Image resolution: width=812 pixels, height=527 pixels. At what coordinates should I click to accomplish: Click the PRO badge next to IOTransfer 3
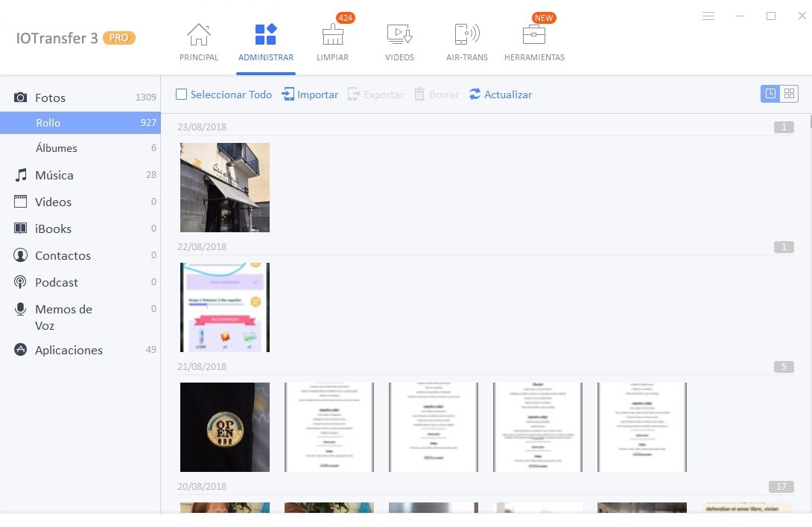(x=119, y=38)
